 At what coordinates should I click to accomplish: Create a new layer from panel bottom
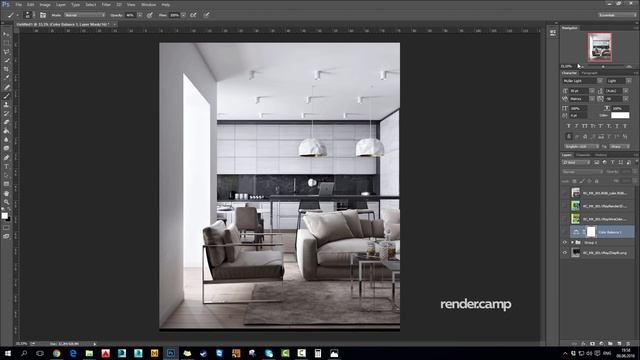pos(619,344)
